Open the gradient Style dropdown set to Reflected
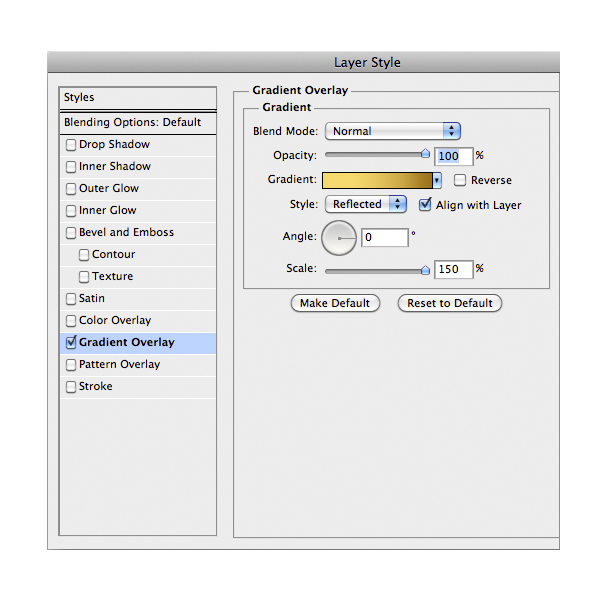Viewport: 600px width, 600px height. click(x=365, y=204)
